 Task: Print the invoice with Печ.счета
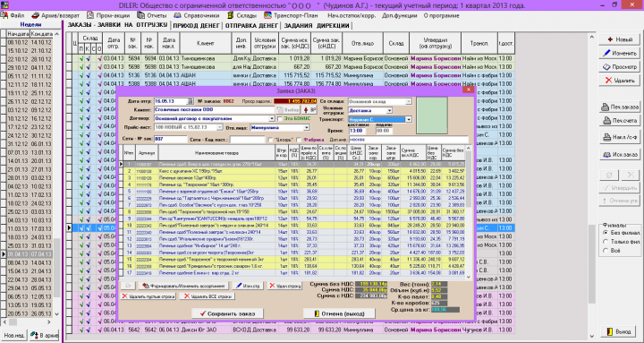tap(619, 121)
